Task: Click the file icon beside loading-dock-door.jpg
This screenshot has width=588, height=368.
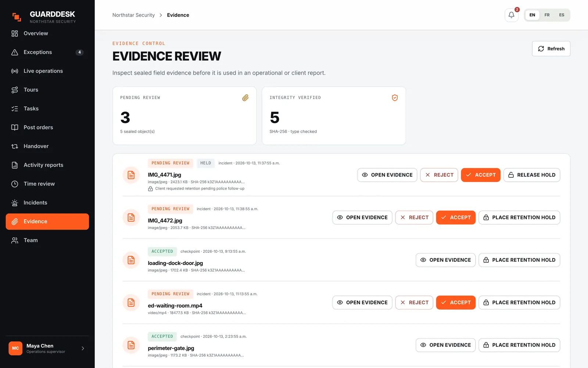Action: click(131, 260)
